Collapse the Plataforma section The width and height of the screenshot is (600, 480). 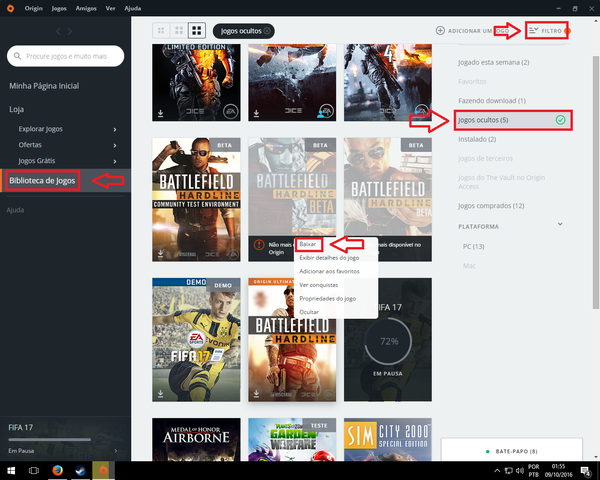tap(572, 226)
